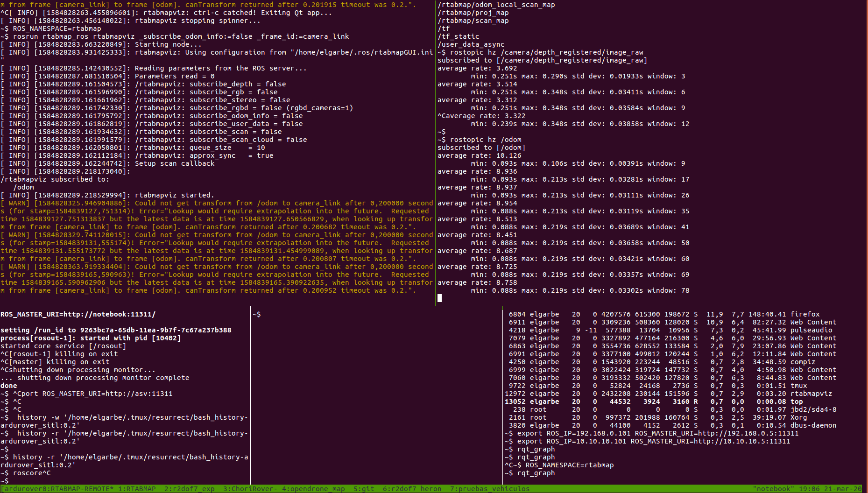Image resolution: width=868 pixels, height=493 pixels.
Task: Click the active 0:RTABMAP-REMOTE window label
Action: click(58, 489)
